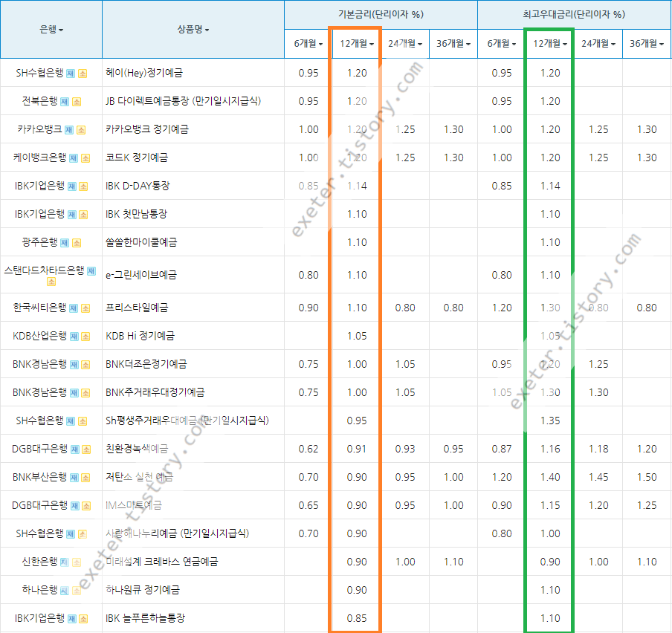Click 1.16 rate in the 친환경녹색예금 row

click(550, 449)
